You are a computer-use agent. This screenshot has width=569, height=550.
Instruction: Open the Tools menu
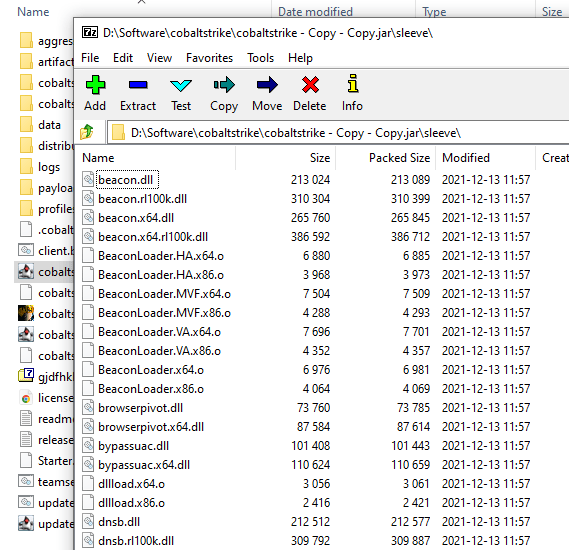click(261, 58)
